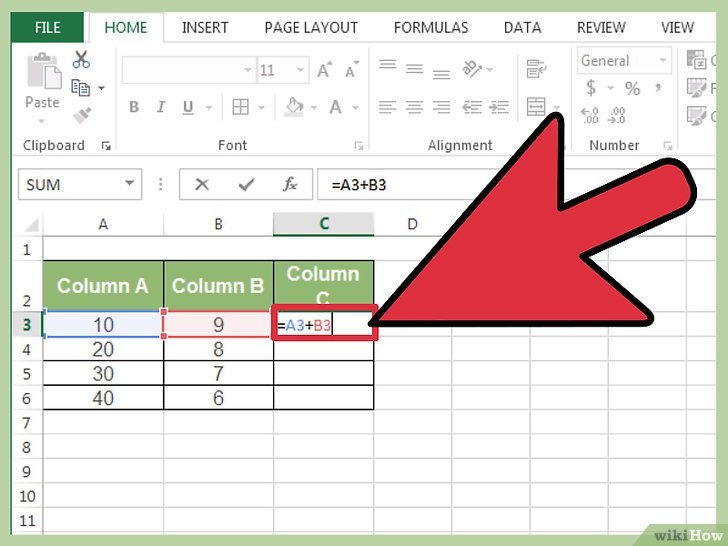
Task: Open the FILE tab
Action: click(47, 27)
